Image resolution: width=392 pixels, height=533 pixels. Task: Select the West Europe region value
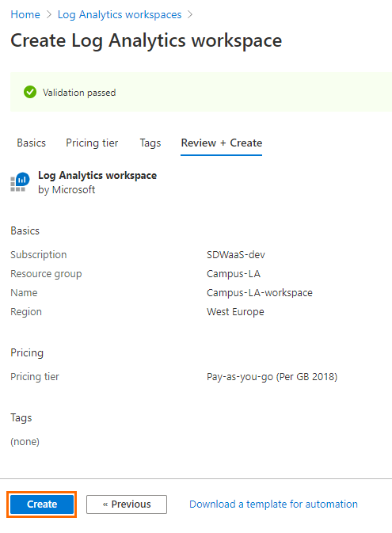click(x=235, y=312)
